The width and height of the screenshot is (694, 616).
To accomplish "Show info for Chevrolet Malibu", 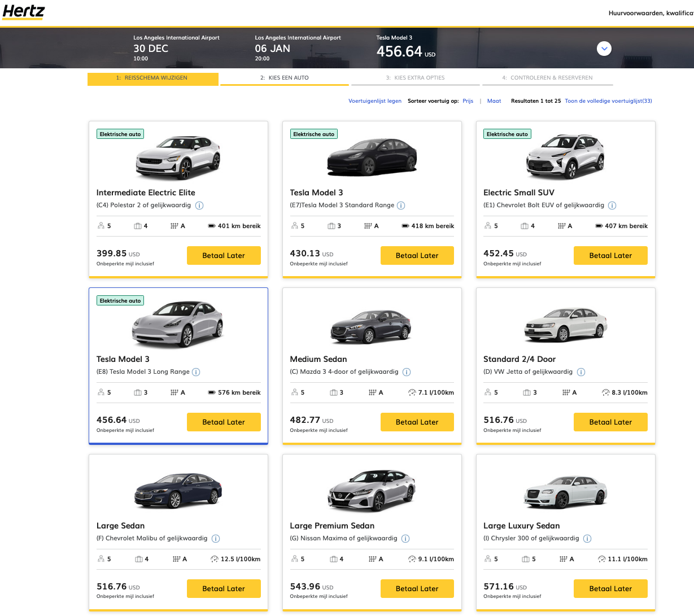I will tap(216, 539).
